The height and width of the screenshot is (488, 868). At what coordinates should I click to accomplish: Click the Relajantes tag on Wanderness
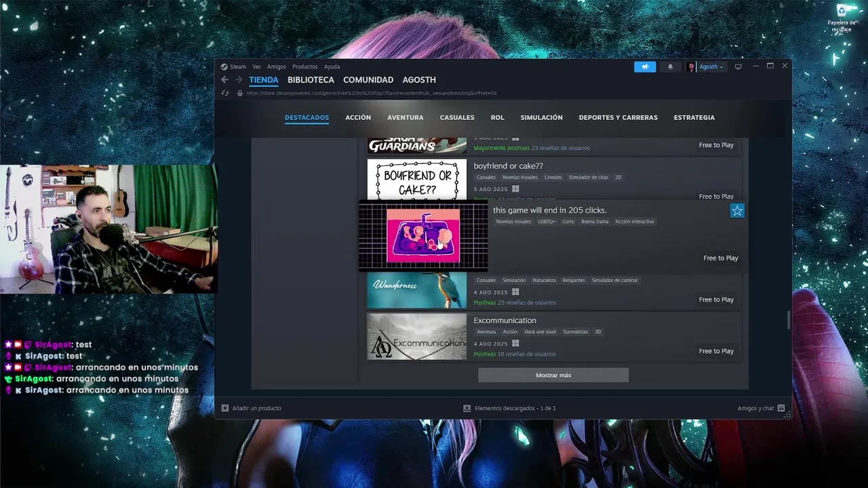coord(574,280)
